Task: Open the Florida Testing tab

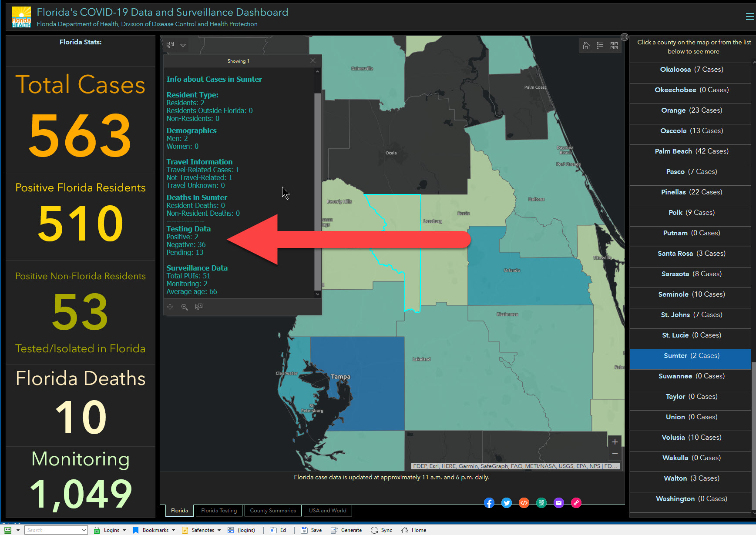Action: 219,511
